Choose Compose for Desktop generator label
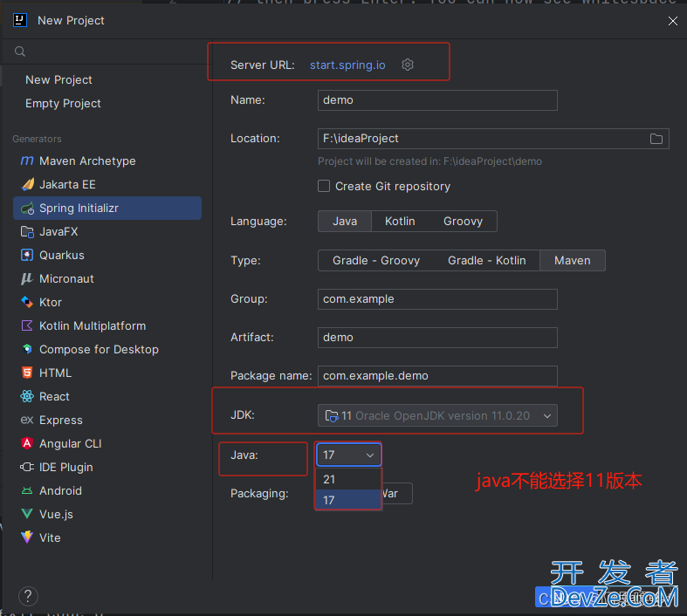The height and width of the screenshot is (616, 687). (x=99, y=349)
